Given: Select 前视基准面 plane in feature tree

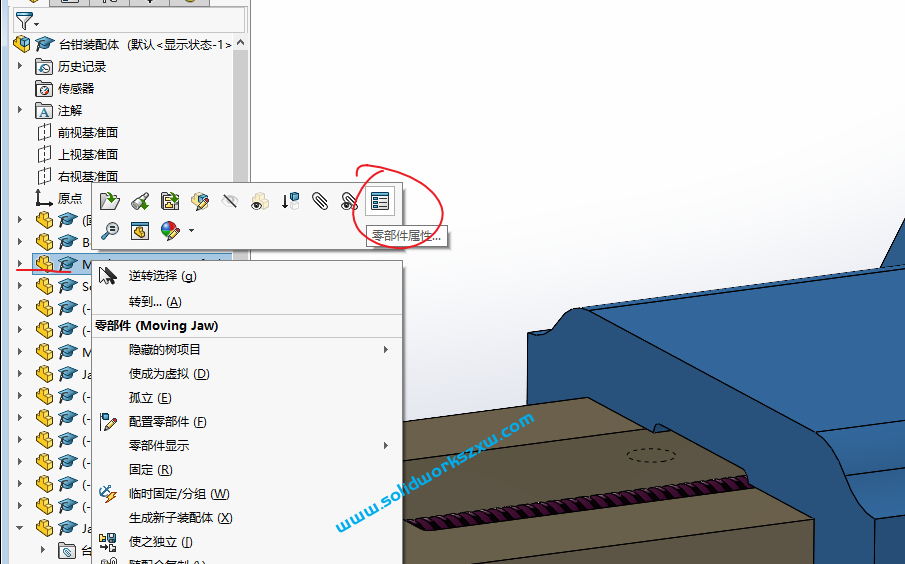Looking at the screenshot, I should 88,132.
